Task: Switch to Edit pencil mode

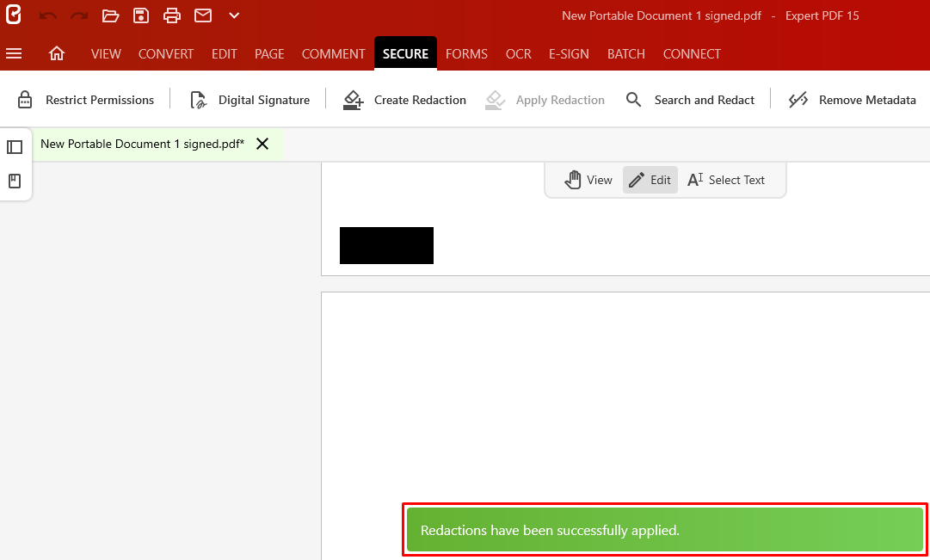Action: tap(650, 180)
